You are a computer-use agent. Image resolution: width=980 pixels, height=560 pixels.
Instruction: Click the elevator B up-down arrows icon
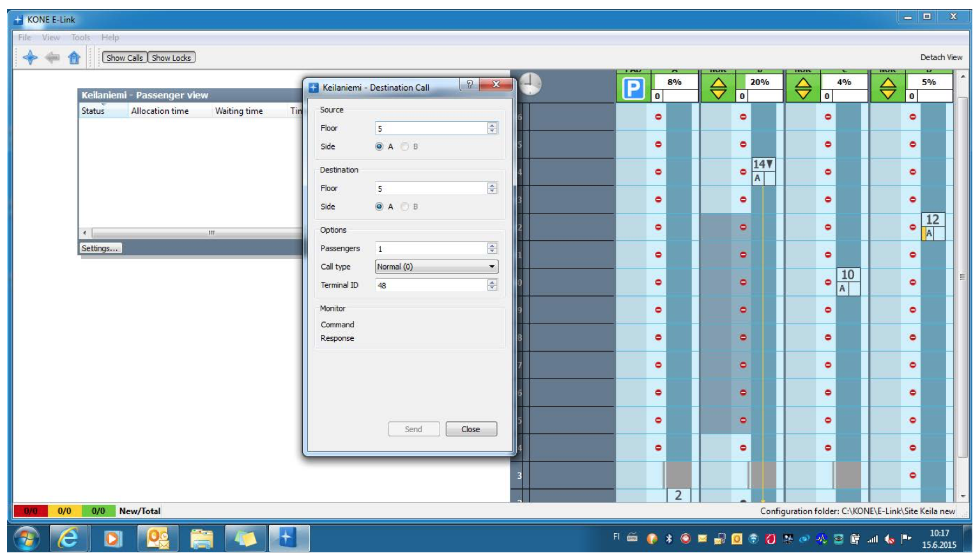(718, 88)
